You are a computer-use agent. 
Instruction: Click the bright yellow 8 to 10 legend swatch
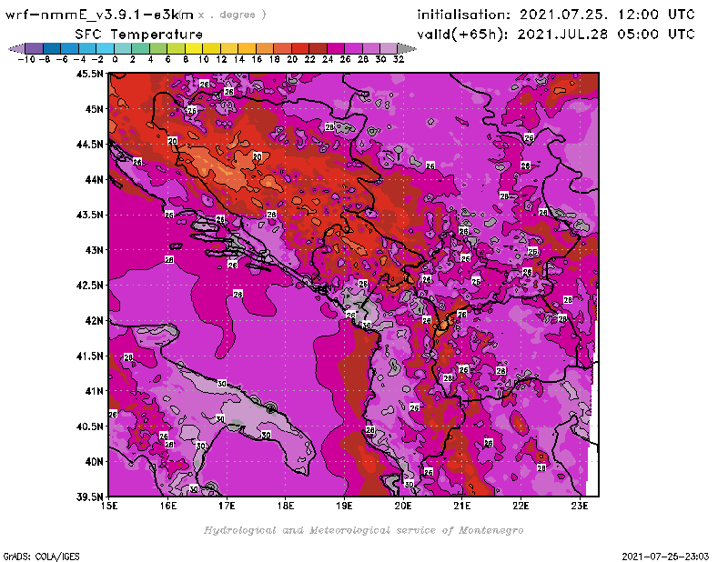click(x=194, y=48)
